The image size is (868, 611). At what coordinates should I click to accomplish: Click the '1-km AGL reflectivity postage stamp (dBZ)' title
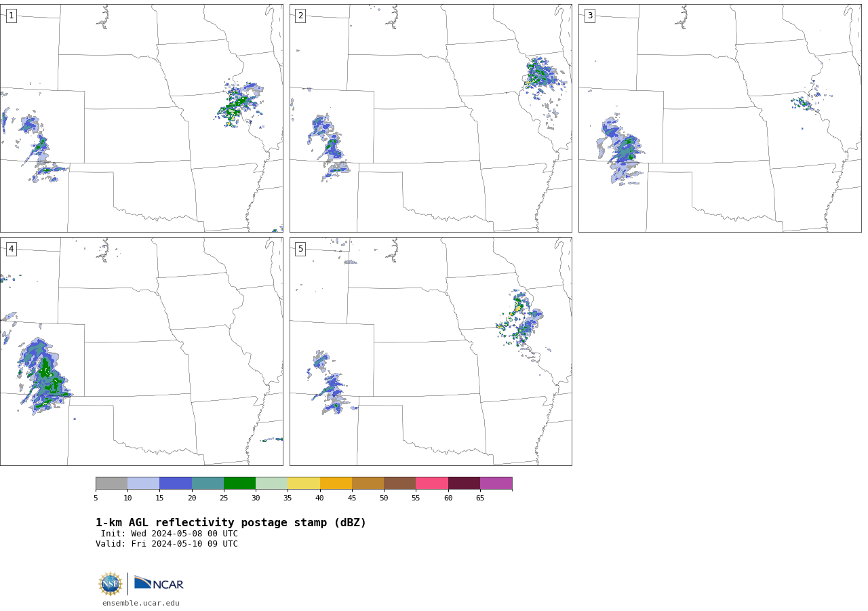(x=231, y=523)
